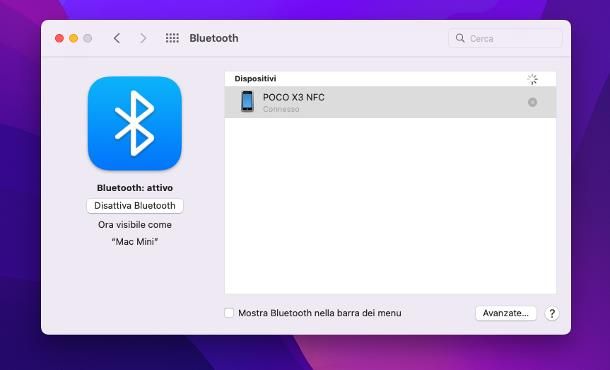This screenshot has height=370, width=610.
Task: Remove POCO X3 NFC with the x button
Action: pyautogui.click(x=532, y=102)
